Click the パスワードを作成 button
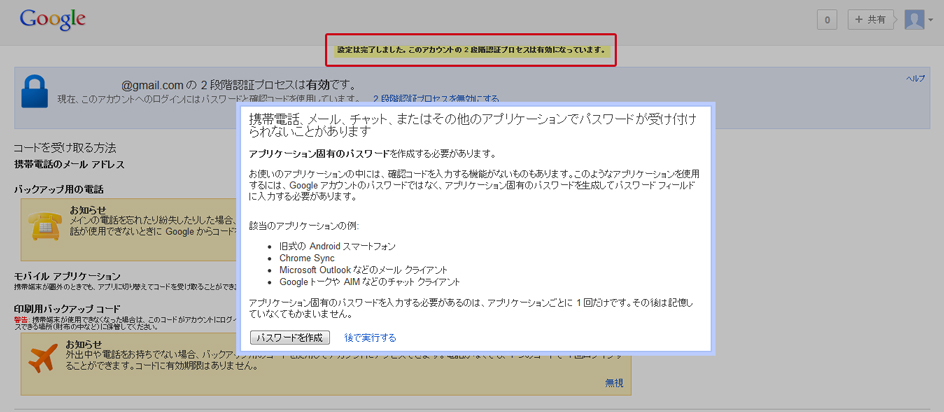 click(x=290, y=337)
